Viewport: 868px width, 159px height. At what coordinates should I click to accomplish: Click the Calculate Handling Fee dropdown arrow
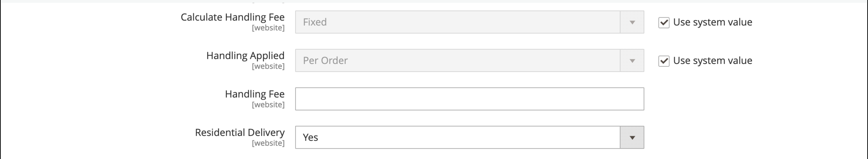point(632,22)
